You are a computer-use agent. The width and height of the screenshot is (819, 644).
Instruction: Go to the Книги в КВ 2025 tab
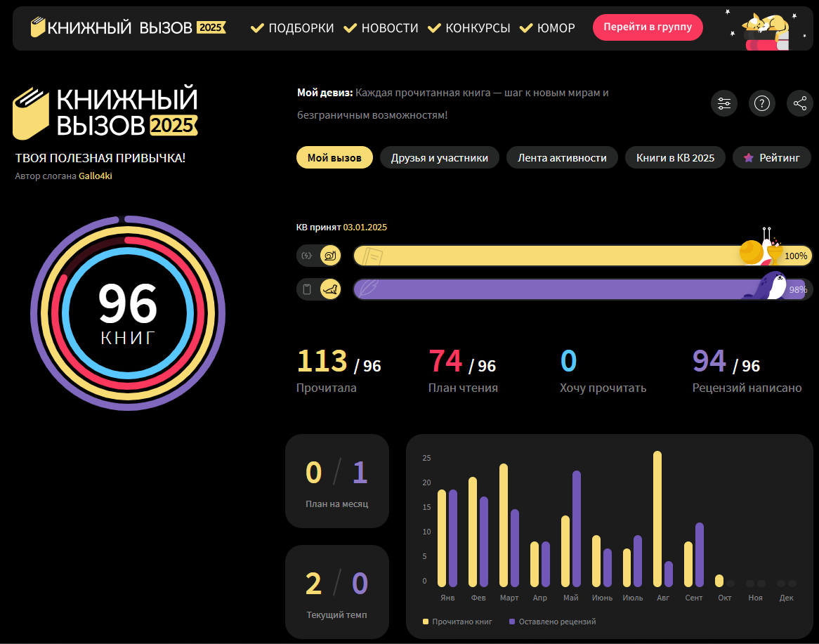tap(675, 158)
